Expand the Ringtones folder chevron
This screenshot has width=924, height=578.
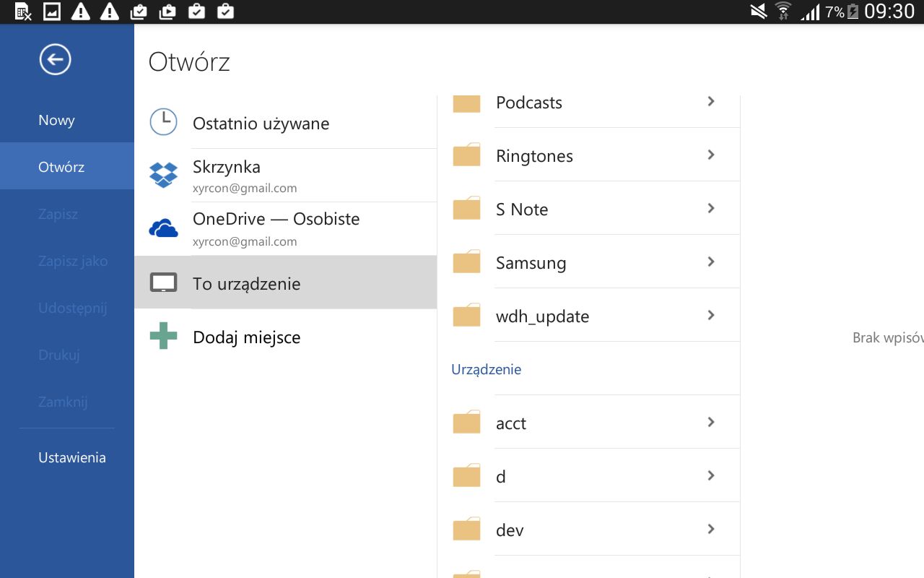tap(711, 155)
